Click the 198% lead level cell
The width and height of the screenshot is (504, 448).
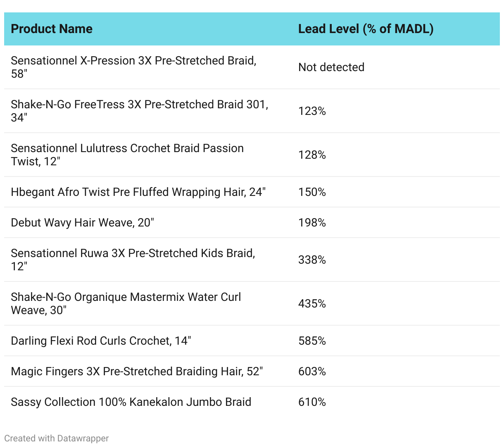tap(312, 223)
